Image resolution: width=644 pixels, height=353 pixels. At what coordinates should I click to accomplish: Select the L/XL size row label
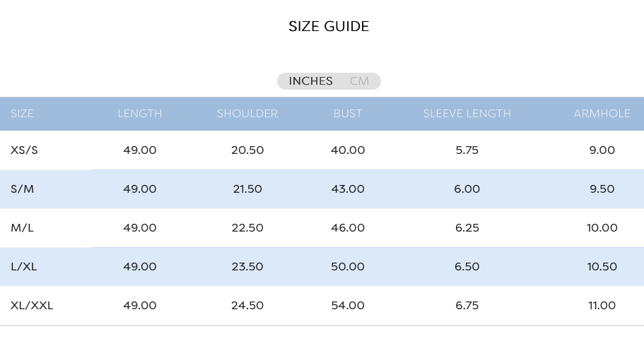tap(24, 266)
